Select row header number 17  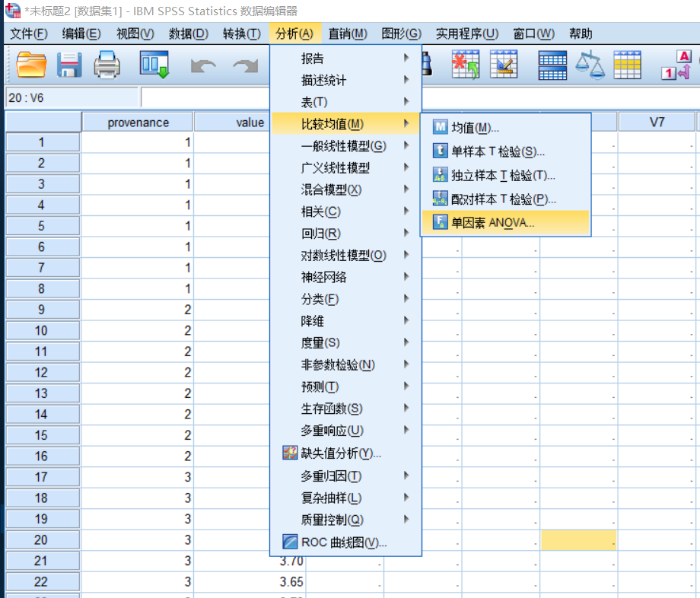click(x=43, y=476)
